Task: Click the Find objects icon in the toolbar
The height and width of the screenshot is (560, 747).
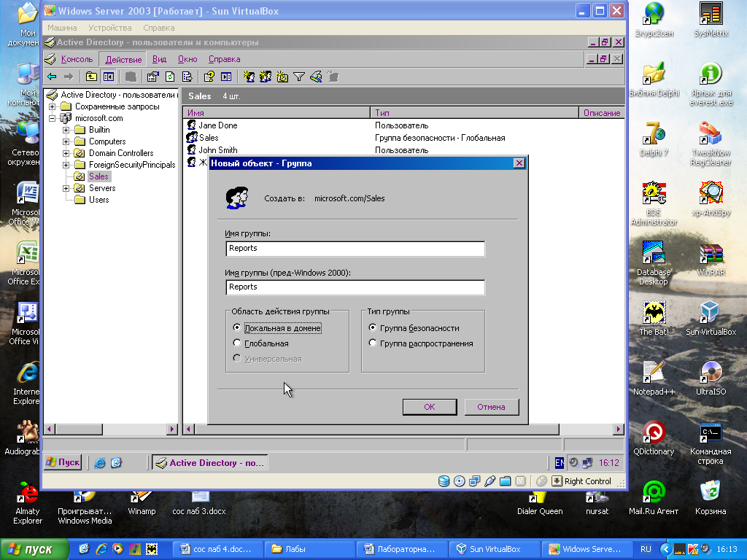Action: [x=316, y=77]
